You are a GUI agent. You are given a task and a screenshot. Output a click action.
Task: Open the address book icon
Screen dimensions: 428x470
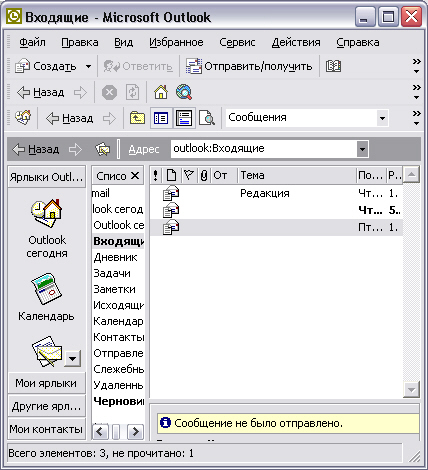[333, 66]
